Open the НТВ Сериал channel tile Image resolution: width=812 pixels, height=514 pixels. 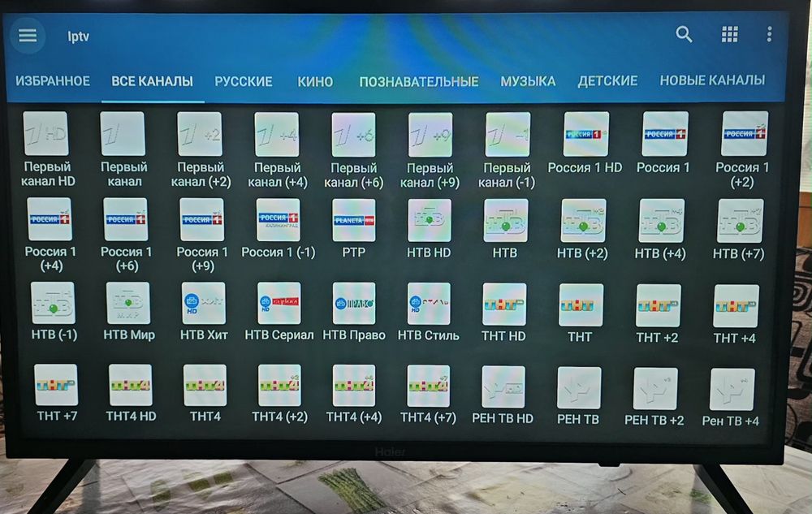(279, 303)
